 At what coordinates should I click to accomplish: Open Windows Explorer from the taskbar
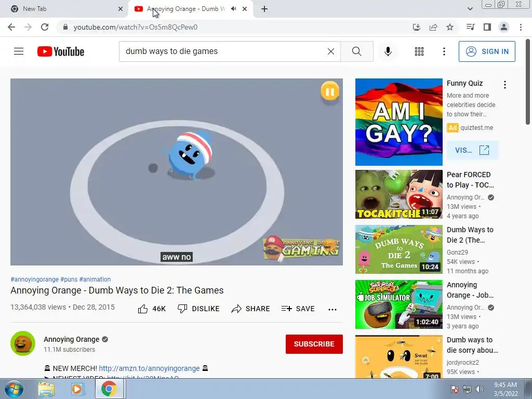tap(46, 389)
